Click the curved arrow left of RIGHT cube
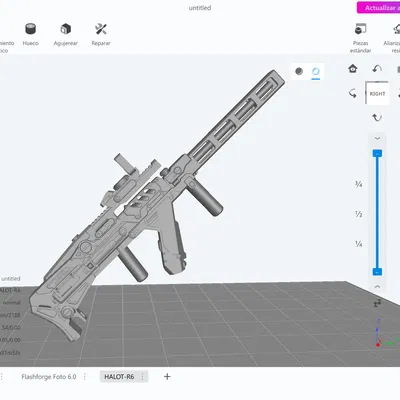This screenshot has height=400, width=400. (353, 93)
